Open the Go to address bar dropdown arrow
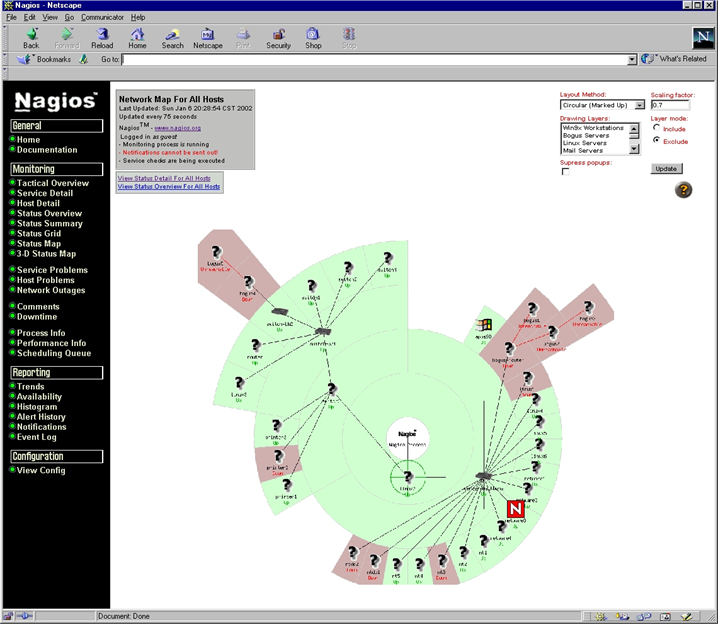This screenshot has height=624, width=718. click(x=632, y=60)
